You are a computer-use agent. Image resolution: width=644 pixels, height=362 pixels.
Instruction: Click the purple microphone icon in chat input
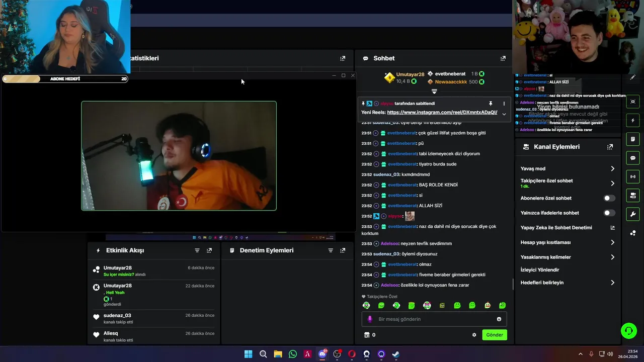coord(370,319)
